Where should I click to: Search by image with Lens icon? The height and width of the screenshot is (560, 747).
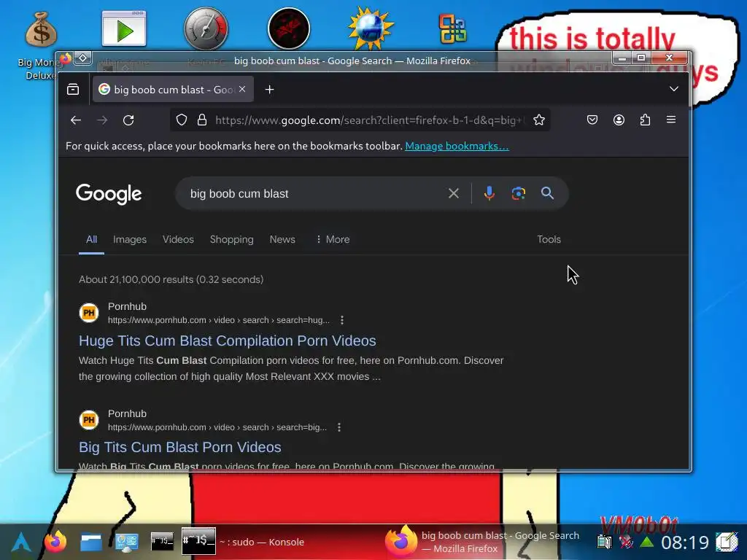(x=519, y=193)
